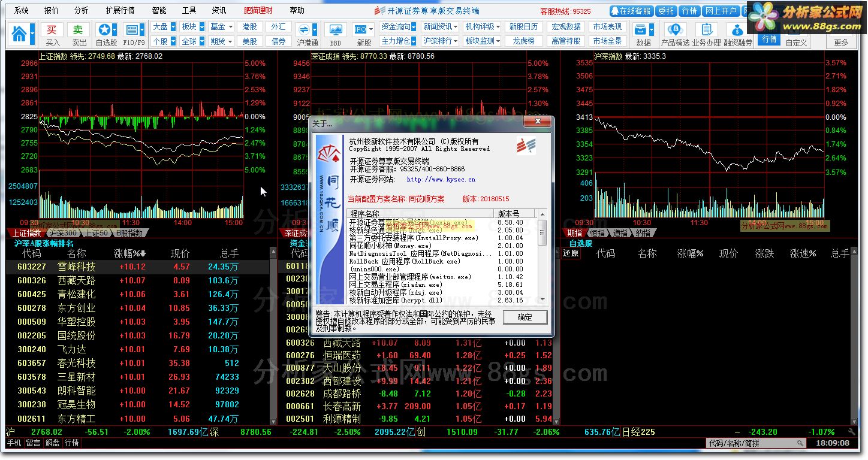Open the 融资融券 money bag icon
This screenshot has width=868, height=460.
click(x=738, y=30)
